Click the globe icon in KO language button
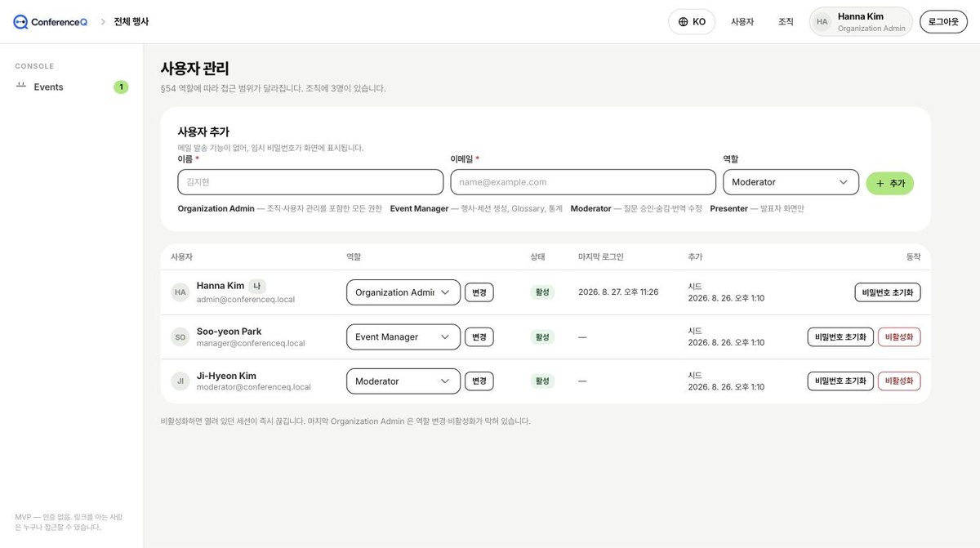Viewport: 980px width, 548px height. (x=683, y=22)
